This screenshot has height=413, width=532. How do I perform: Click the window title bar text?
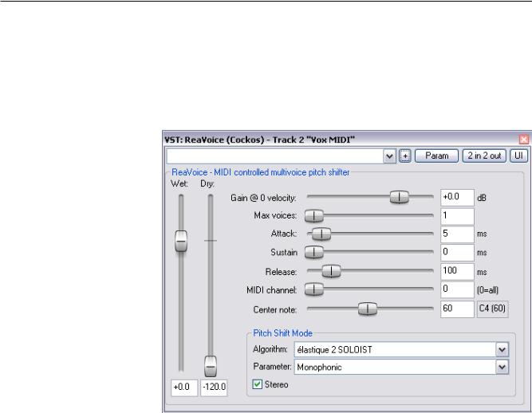click(259, 140)
